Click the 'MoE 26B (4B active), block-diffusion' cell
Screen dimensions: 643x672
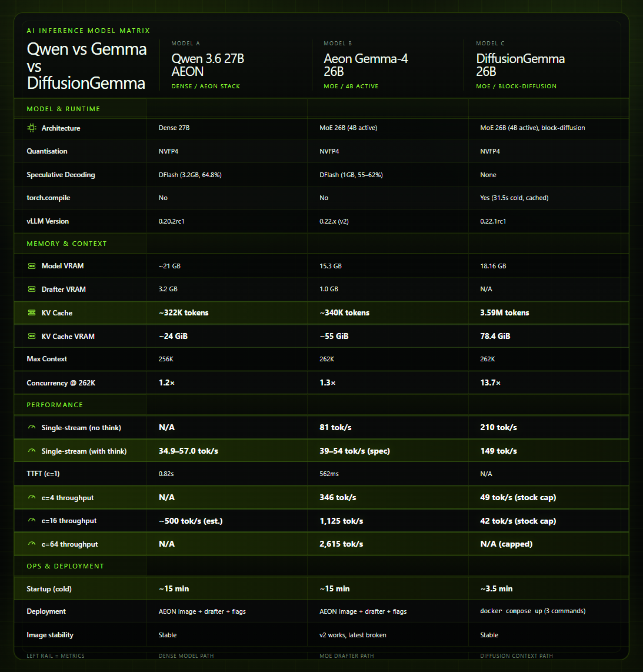tap(532, 128)
